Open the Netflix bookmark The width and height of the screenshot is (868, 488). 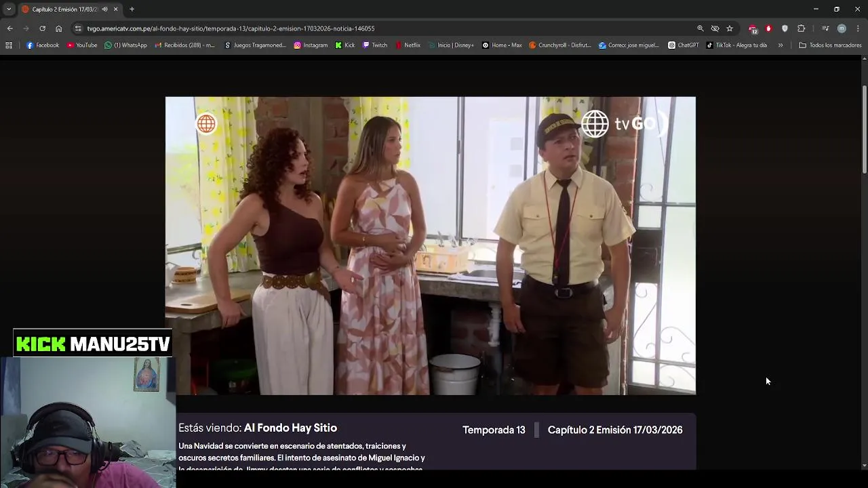pos(408,45)
